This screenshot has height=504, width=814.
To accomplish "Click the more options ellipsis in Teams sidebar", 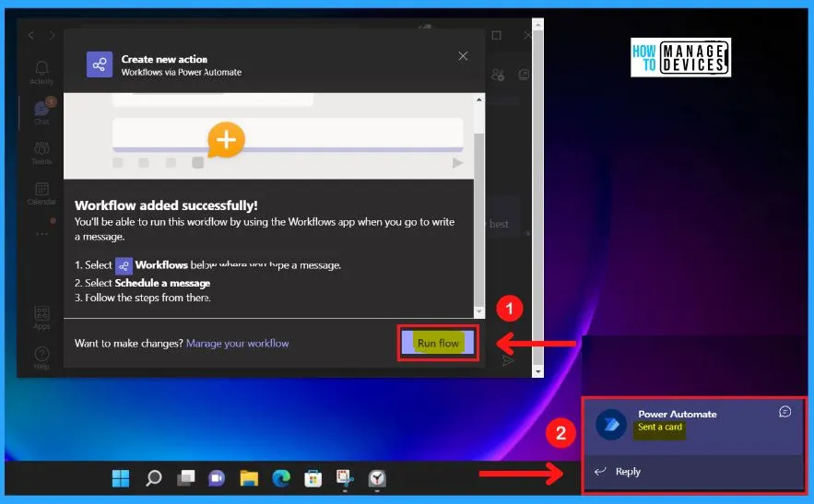I will pyautogui.click(x=41, y=234).
